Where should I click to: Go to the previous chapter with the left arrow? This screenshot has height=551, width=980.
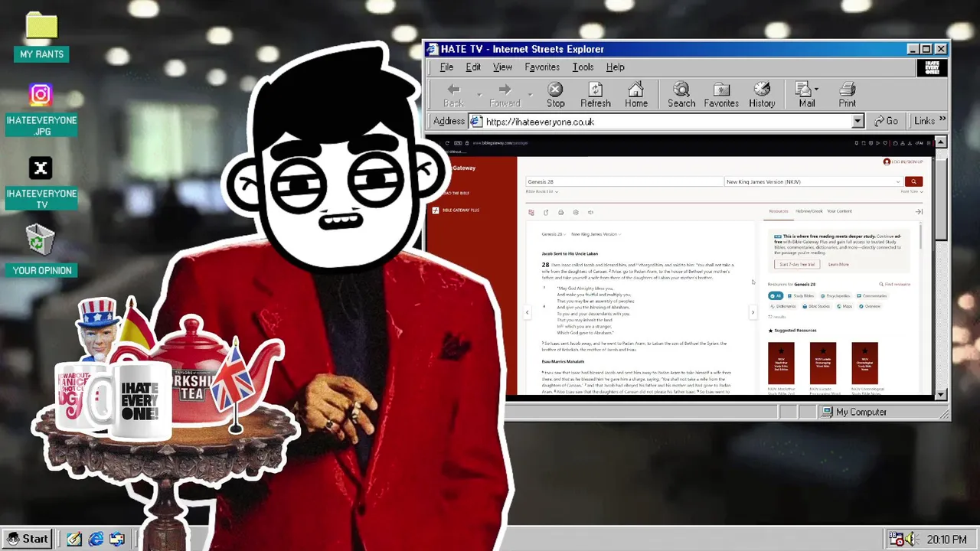(x=527, y=312)
